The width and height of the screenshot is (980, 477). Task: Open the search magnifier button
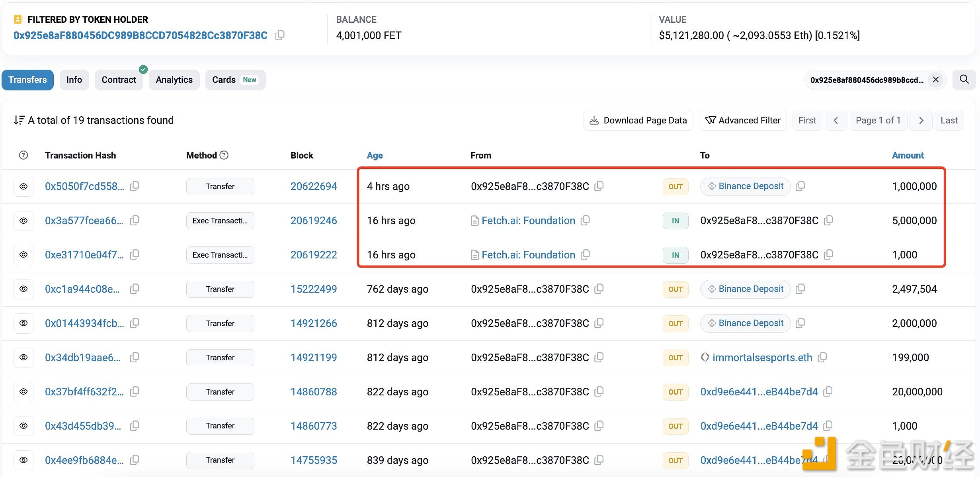click(x=964, y=80)
